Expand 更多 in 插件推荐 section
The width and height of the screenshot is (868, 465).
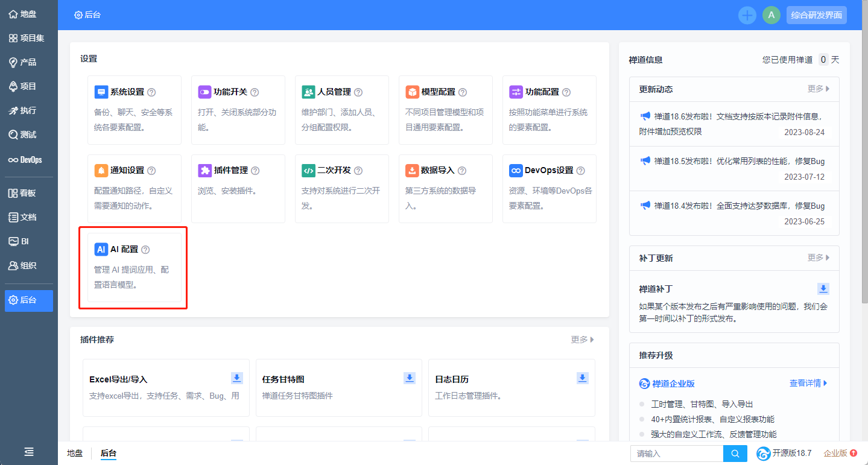[x=582, y=340]
